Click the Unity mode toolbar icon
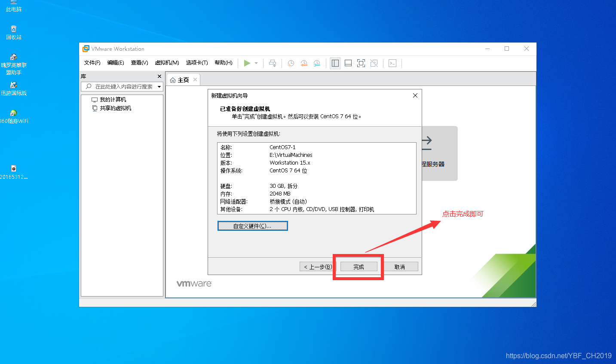Viewport: 616px width, 364px height. click(374, 63)
